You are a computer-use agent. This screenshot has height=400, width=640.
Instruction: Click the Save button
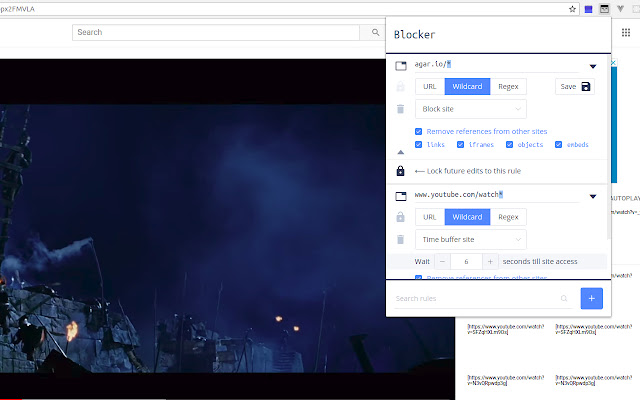tap(575, 87)
